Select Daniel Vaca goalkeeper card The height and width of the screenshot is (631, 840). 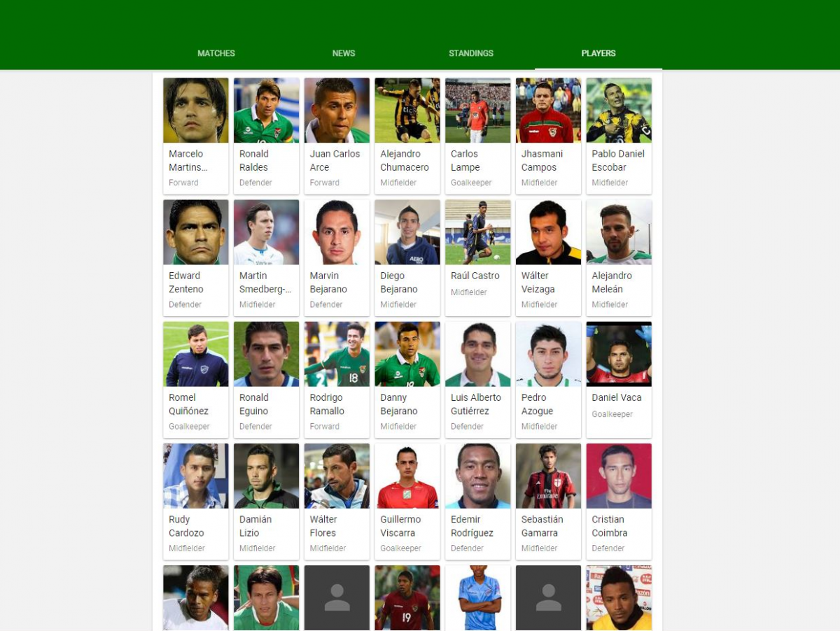tap(619, 379)
